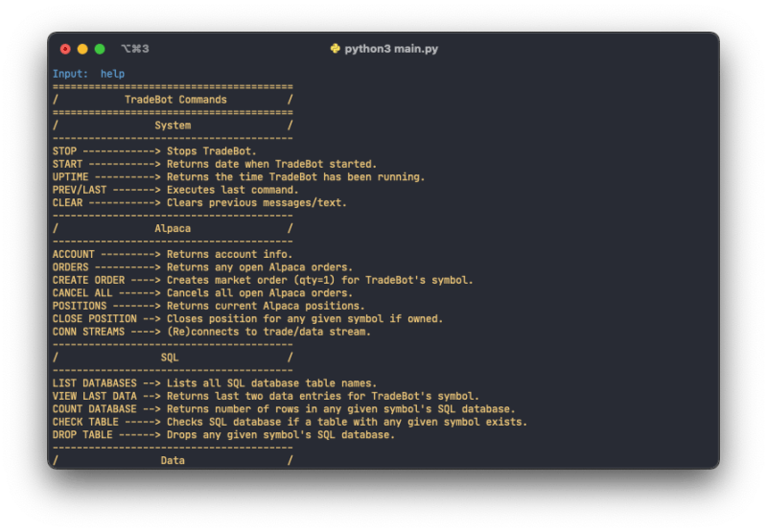Click the ORDERS command line

click(x=202, y=267)
